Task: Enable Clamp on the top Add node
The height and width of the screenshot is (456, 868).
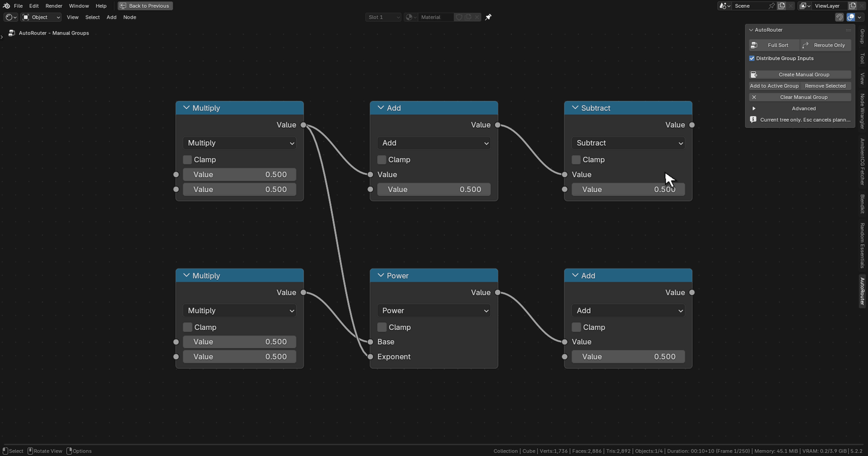Action: point(382,160)
